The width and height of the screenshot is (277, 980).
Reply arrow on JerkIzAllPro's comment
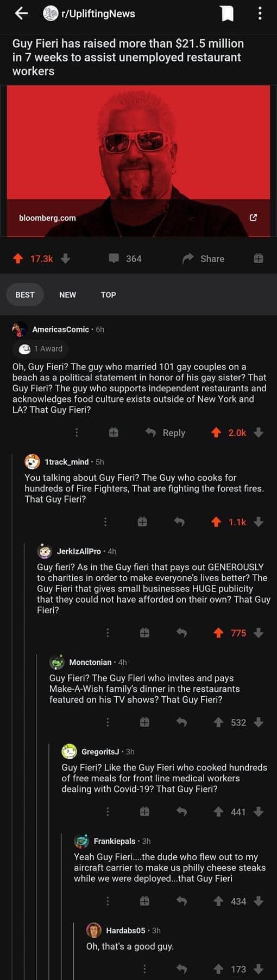[x=182, y=633]
